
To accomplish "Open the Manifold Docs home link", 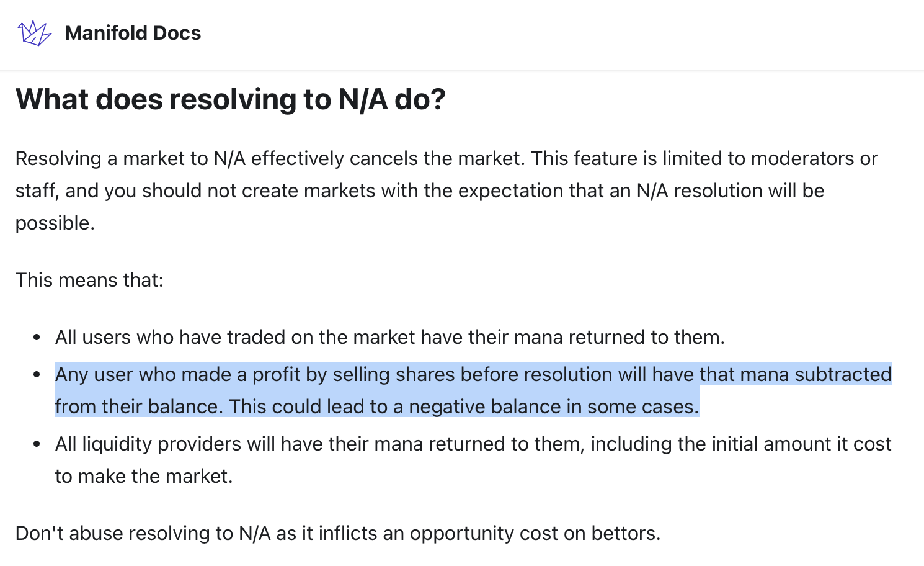I will click(133, 33).
